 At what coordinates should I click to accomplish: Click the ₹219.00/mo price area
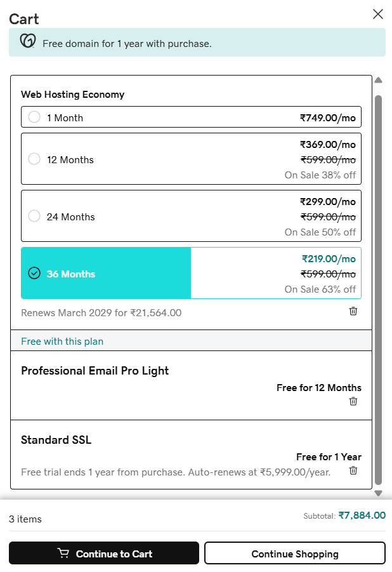(x=329, y=259)
